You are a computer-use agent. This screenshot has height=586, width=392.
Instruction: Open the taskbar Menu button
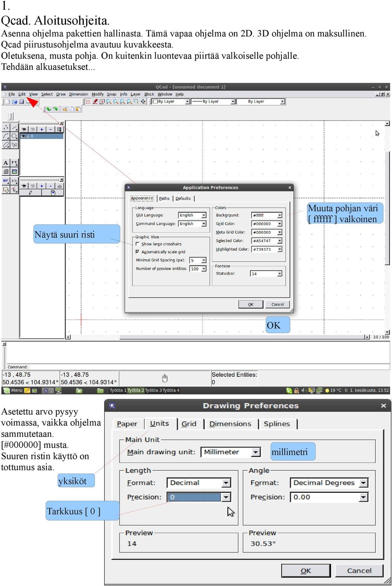coord(13,391)
